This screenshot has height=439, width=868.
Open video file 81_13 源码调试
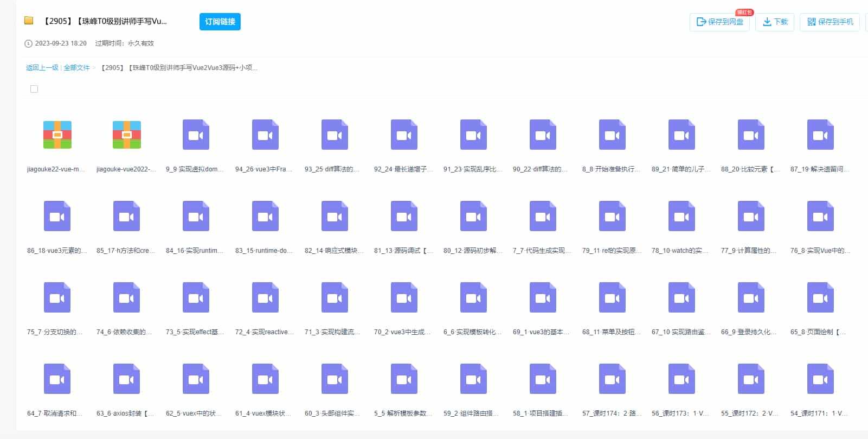[404, 216]
